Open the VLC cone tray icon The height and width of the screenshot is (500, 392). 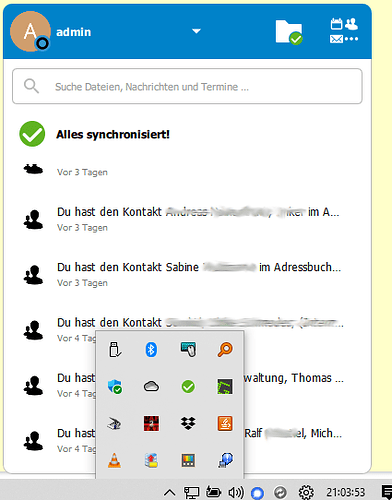click(115, 461)
